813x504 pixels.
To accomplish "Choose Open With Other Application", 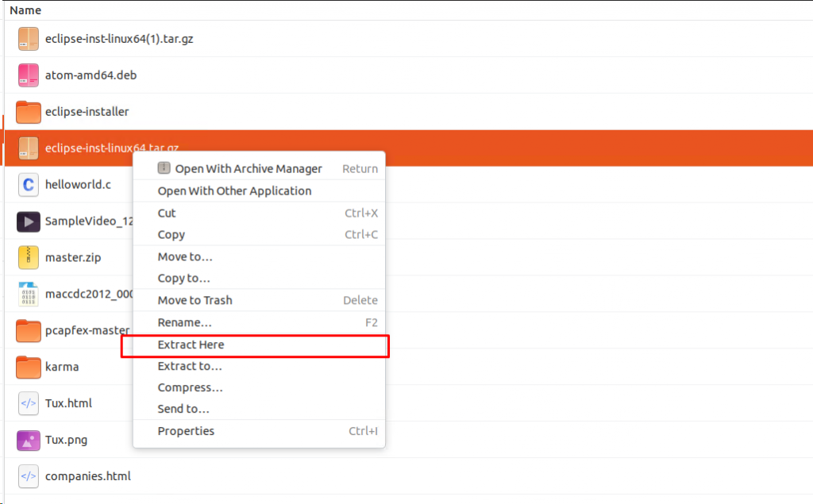I will [x=259, y=190].
